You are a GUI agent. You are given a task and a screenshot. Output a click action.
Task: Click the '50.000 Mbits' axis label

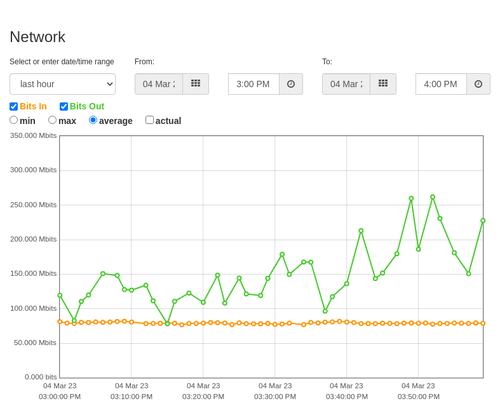pyautogui.click(x=35, y=343)
